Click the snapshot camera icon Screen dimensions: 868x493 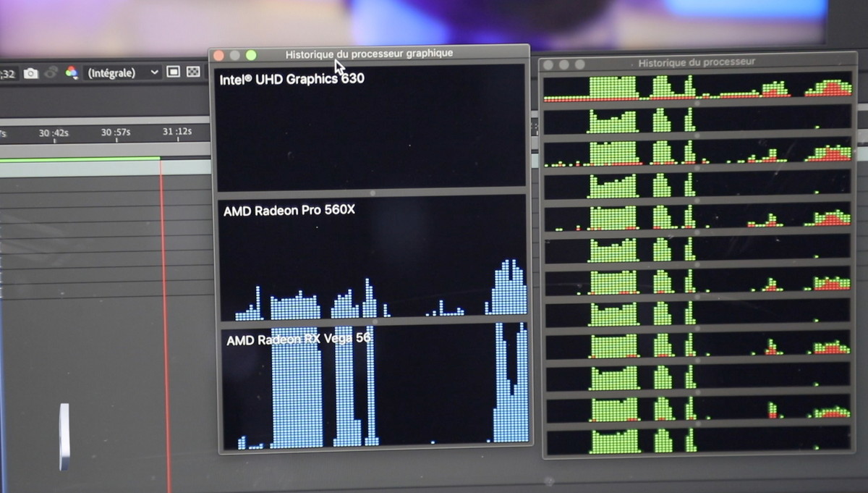pos(30,73)
